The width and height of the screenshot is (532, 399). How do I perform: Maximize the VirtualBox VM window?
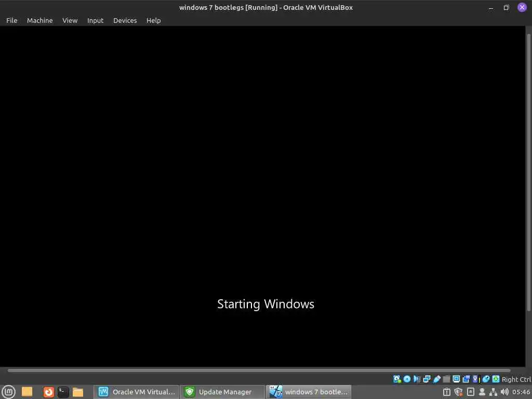(506, 7)
